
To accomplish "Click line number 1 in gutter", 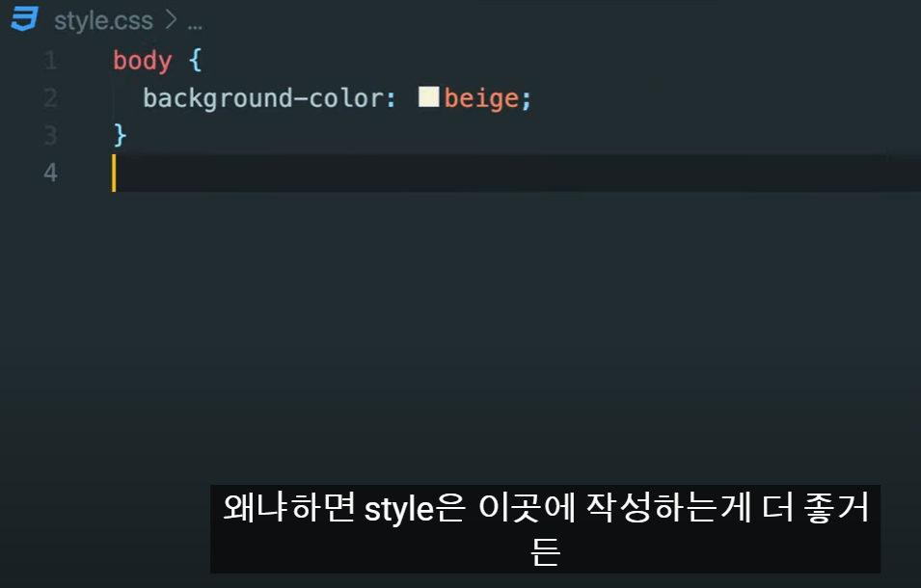I will tap(50, 61).
